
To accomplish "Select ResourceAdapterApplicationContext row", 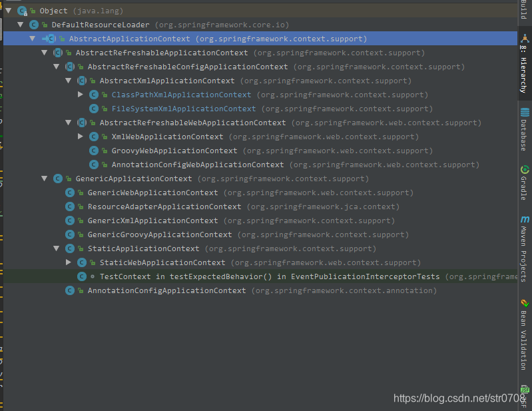I will (x=260, y=206).
